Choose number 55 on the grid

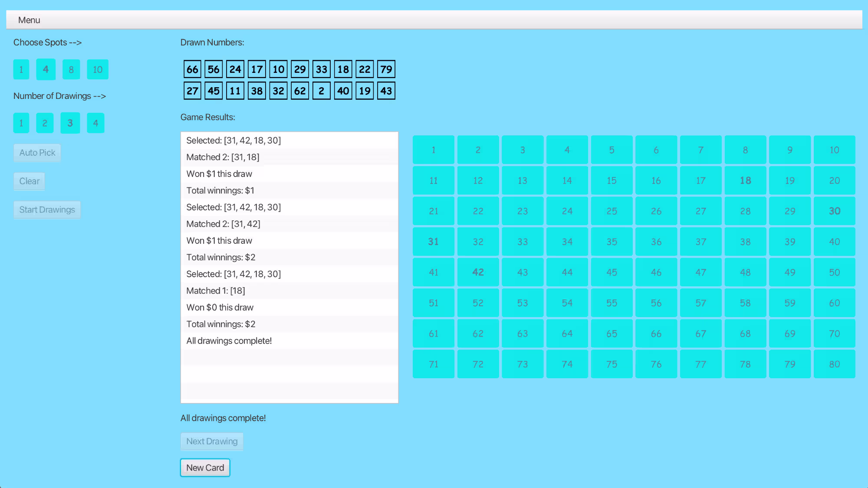pyautogui.click(x=612, y=303)
